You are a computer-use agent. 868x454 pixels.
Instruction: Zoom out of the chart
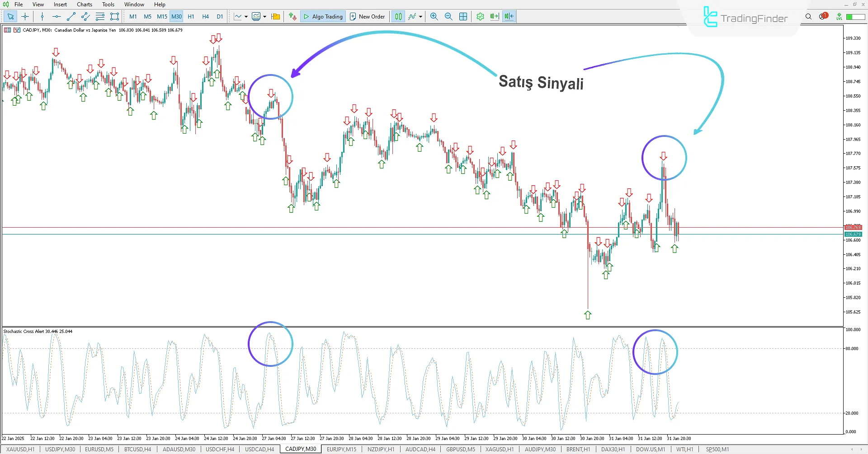point(448,16)
